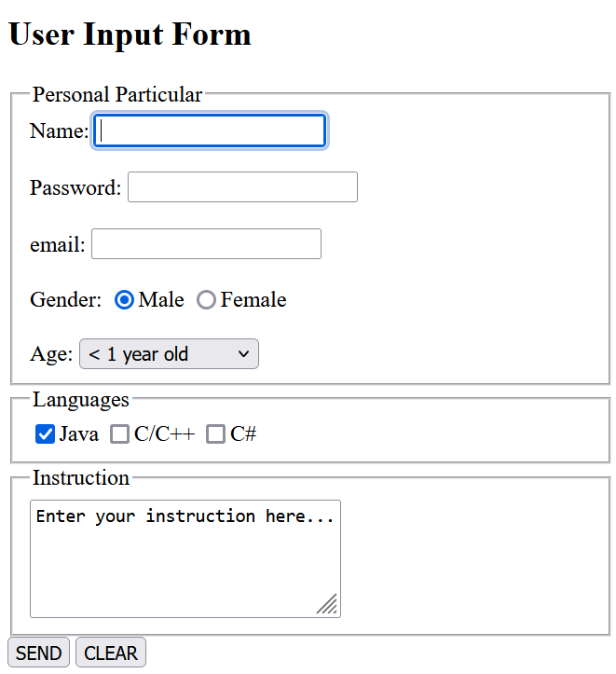Screen dimensions: 616x674
Task: Tick the C/C++ language checkbox
Action: click(119, 433)
